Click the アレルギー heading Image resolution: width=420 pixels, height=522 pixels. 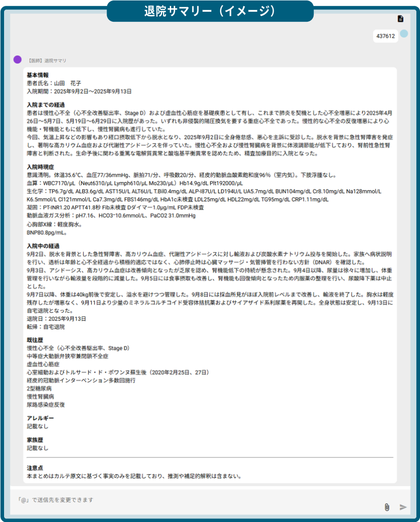pos(40,419)
